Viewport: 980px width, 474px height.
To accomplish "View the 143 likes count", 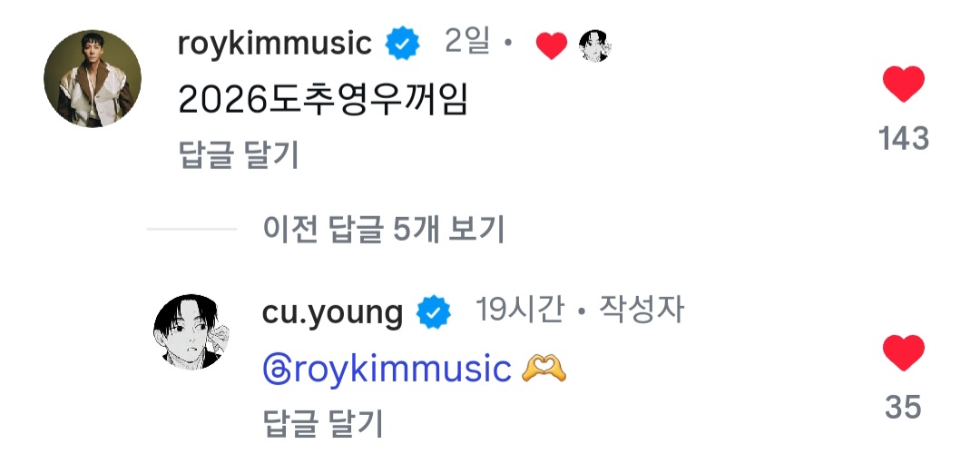I will click(904, 139).
